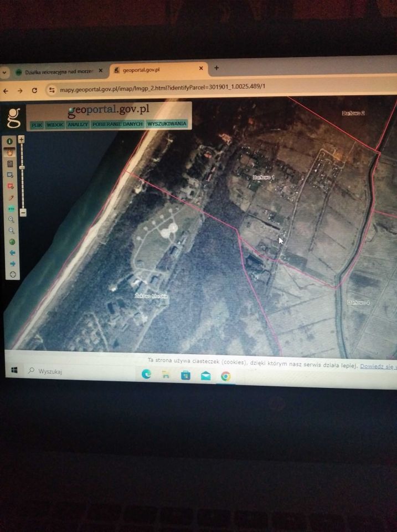Open the Windows Start menu
The width and height of the screenshot is (397, 532).
tap(14, 370)
